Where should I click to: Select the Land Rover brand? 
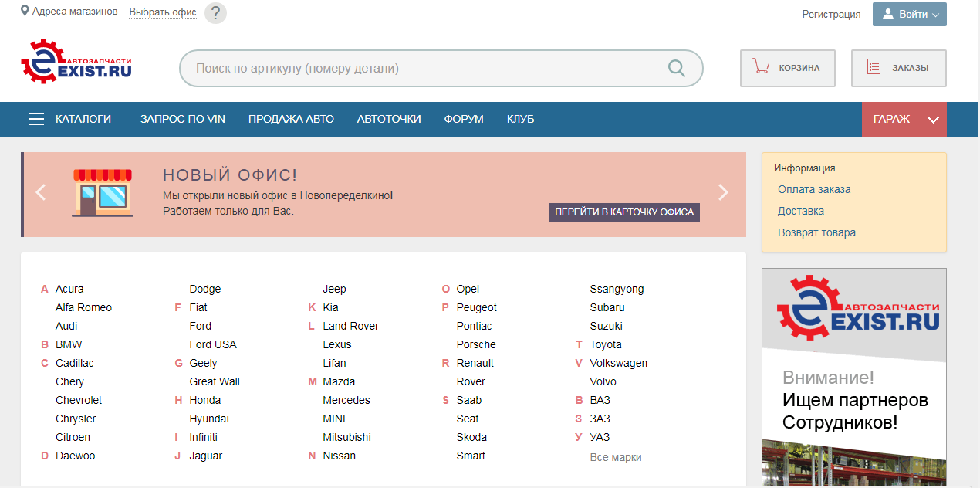tap(351, 326)
